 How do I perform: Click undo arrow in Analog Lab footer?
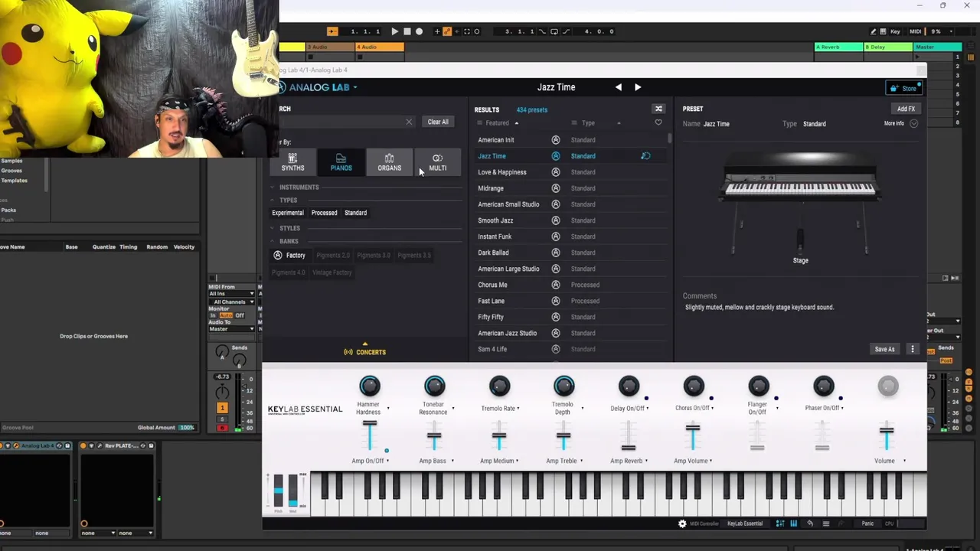tap(810, 523)
